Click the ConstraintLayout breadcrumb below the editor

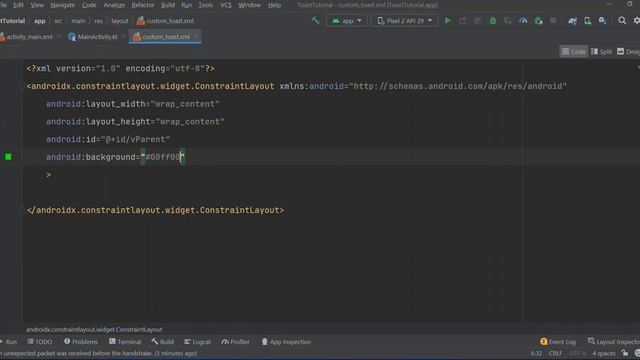pos(94,329)
